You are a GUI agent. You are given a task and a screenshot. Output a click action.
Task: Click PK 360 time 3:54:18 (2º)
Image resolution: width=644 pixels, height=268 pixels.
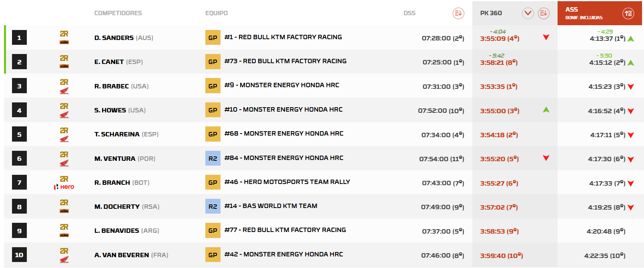[x=499, y=135]
